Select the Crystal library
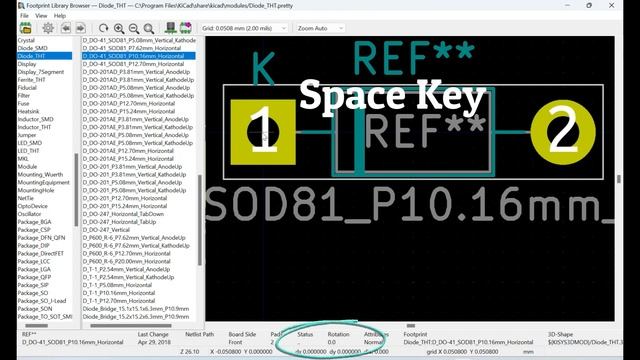Screen dimensions: 640x360 click(x=27, y=40)
